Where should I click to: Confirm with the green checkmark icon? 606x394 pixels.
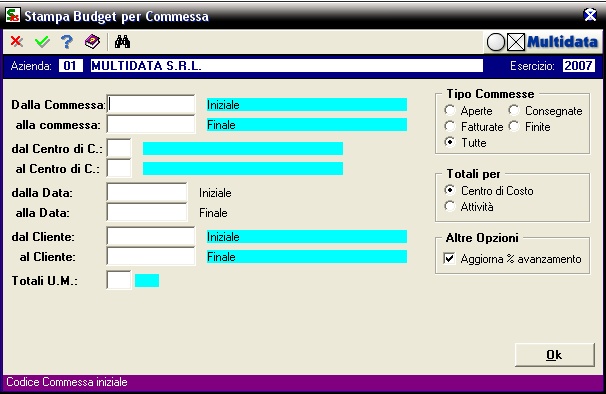(x=42, y=41)
